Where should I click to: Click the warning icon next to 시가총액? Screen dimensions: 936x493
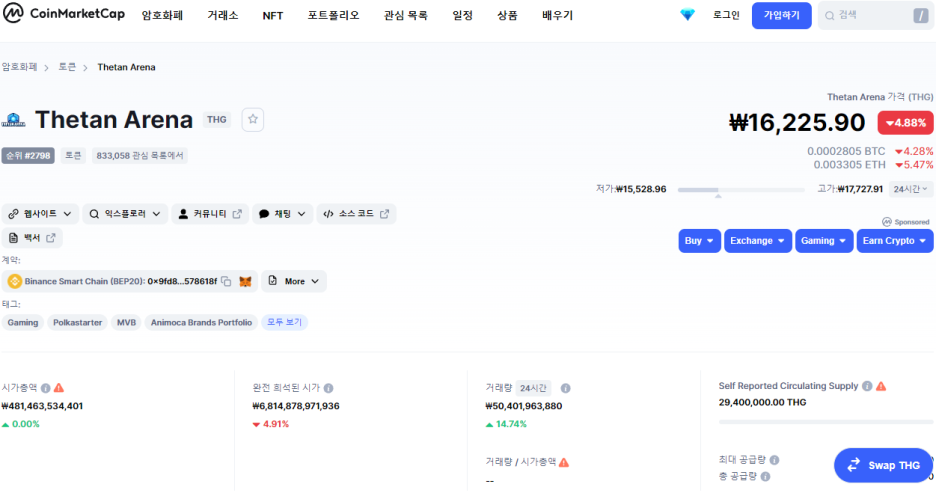click(x=58, y=388)
